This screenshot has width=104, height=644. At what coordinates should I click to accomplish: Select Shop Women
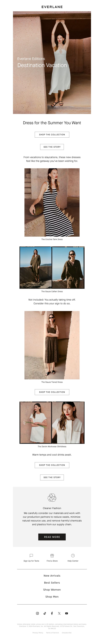pos(52,590)
